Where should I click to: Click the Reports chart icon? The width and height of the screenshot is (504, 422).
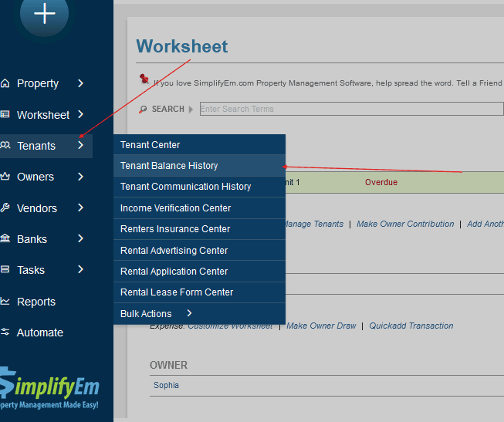pos(5,302)
